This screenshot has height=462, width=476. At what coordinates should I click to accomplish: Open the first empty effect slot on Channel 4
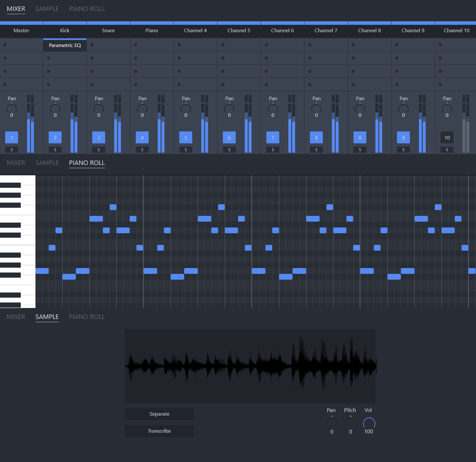[x=195, y=45]
